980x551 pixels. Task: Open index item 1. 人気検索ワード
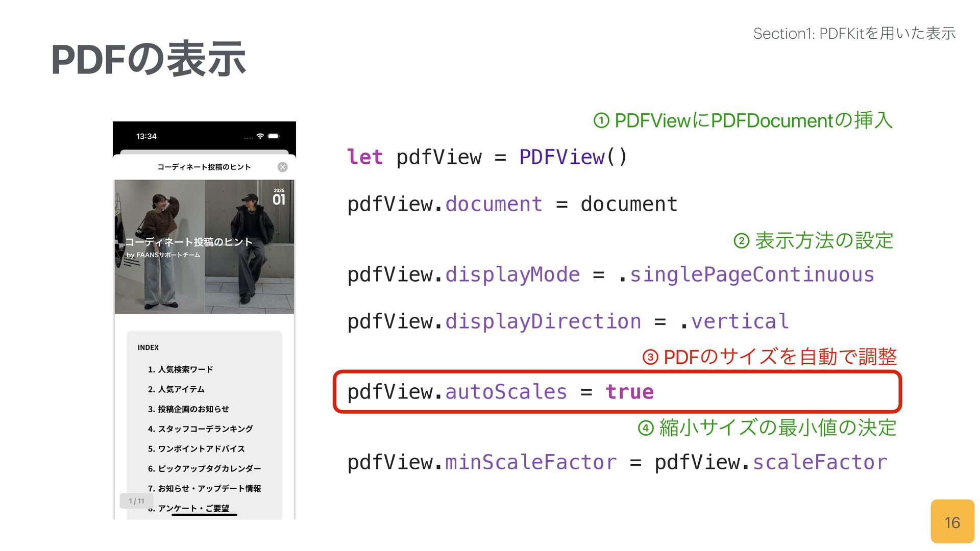[180, 369]
